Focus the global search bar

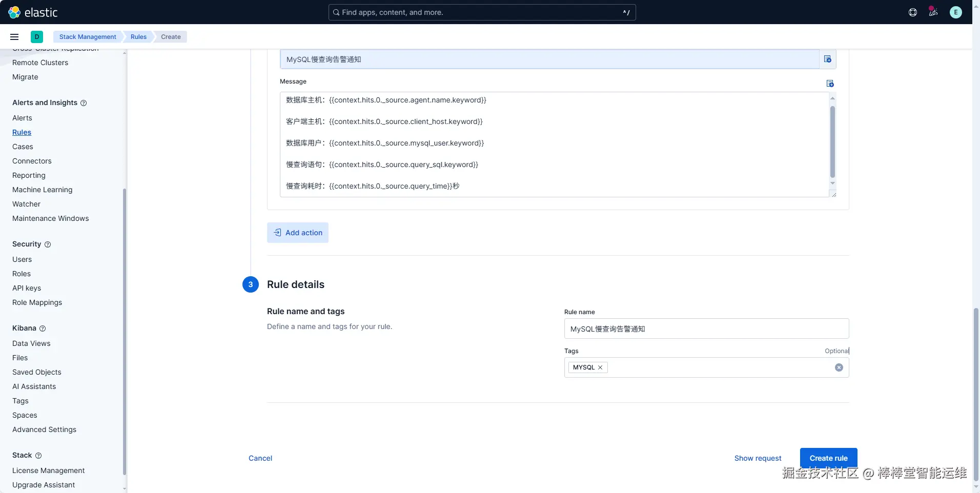482,12
